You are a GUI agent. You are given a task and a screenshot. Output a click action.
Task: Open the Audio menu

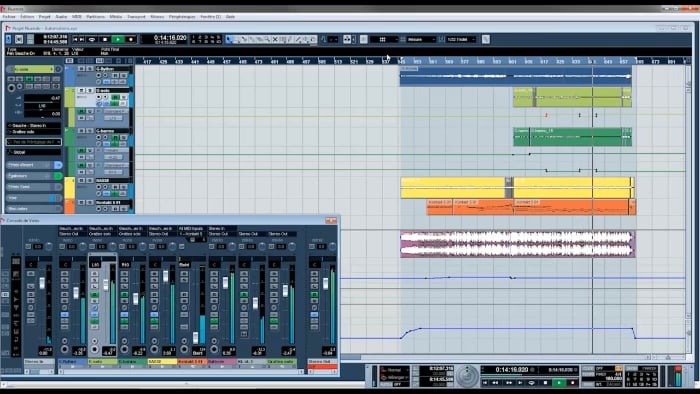(61, 17)
